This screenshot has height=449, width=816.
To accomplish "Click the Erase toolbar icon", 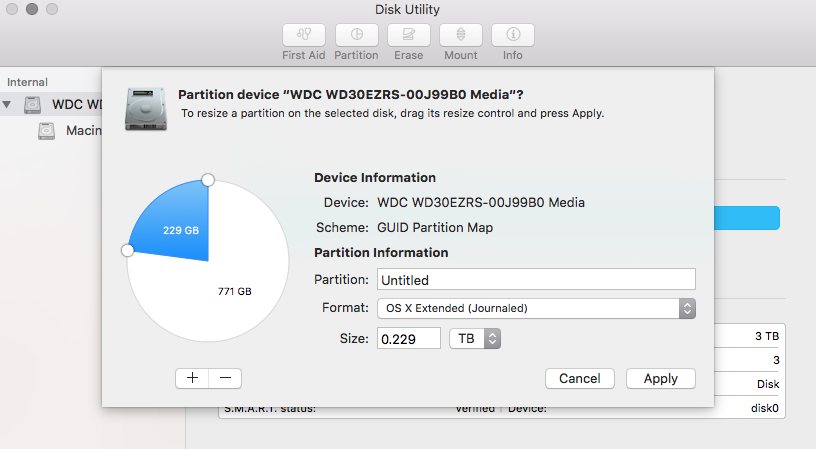I will coord(408,35).
